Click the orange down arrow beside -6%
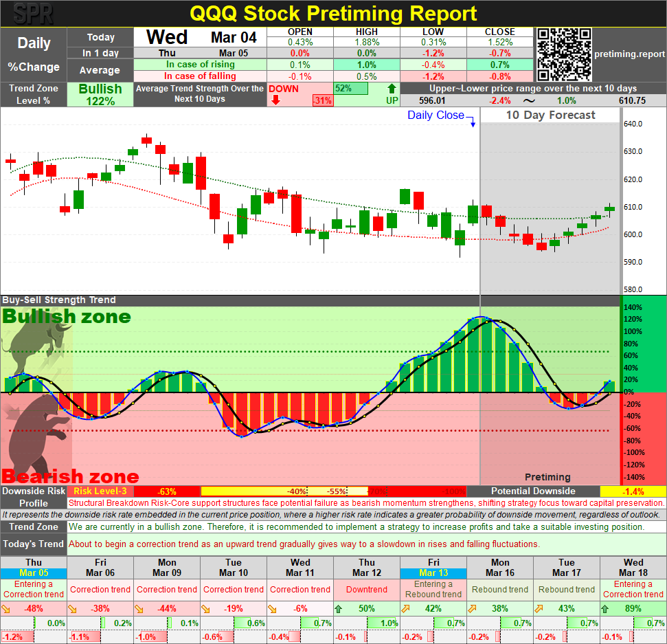The width and height of the screenshot is (667, 644). click(x=272, y=609)
